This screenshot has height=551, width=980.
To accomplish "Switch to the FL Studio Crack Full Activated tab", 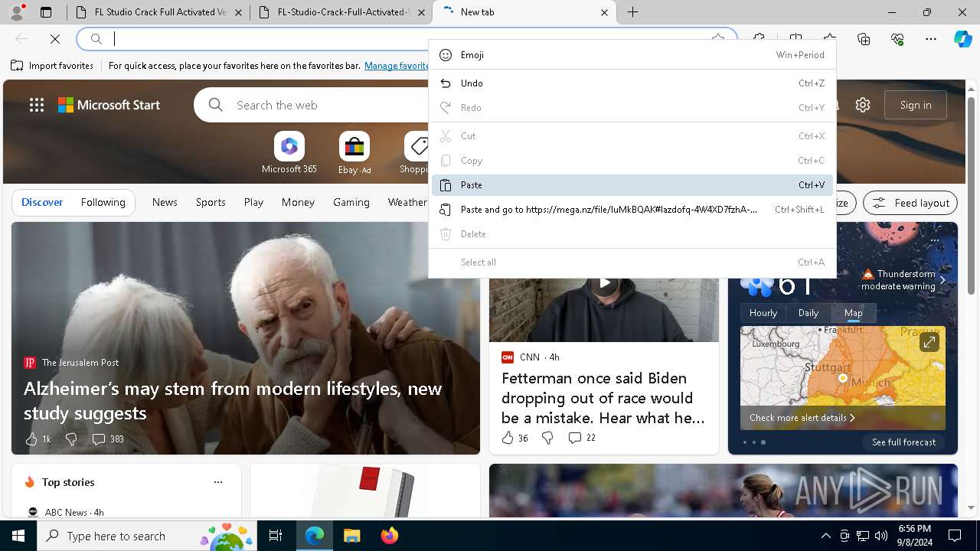I will 158,12.
